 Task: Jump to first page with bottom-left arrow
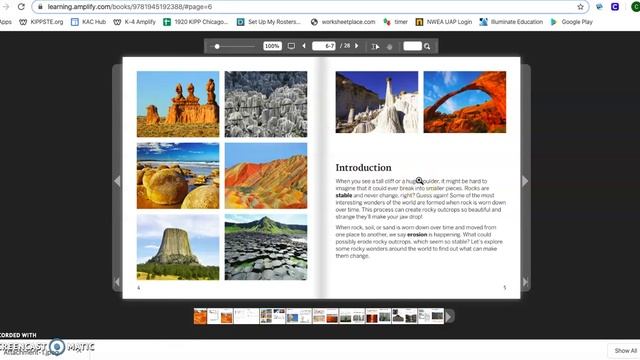(117, 282)
